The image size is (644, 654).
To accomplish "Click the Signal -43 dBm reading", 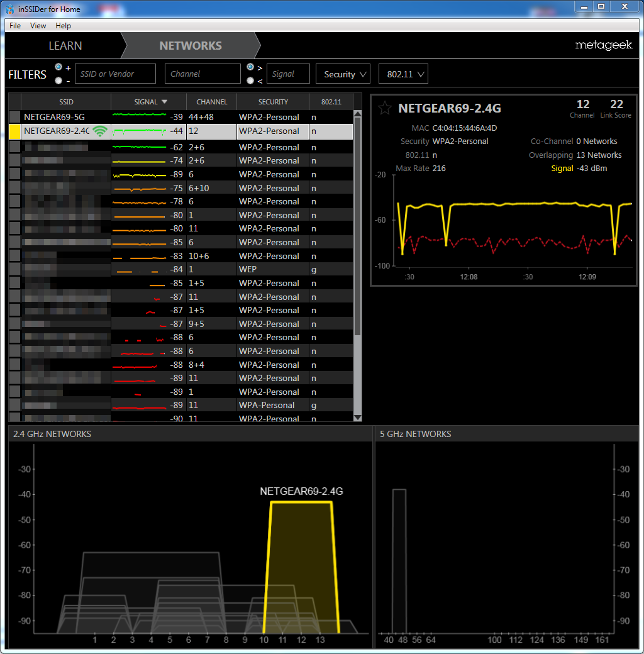I will click(x=579, y=169).
